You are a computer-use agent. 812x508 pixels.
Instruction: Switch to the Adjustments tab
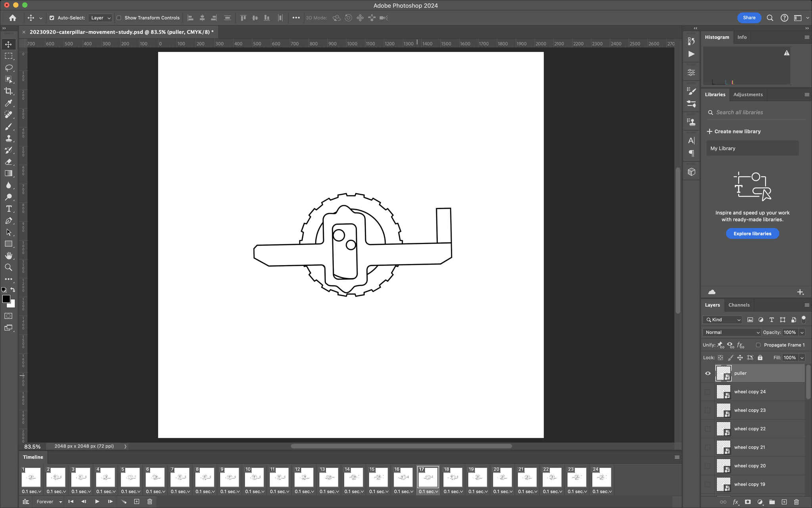(748, 94)
